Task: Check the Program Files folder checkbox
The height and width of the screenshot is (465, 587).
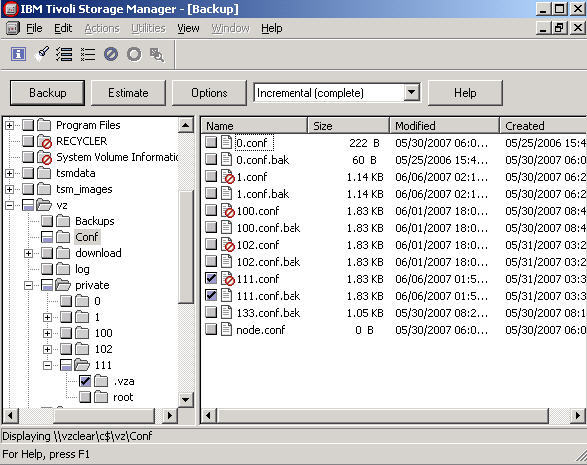Action: pos(28,125)
